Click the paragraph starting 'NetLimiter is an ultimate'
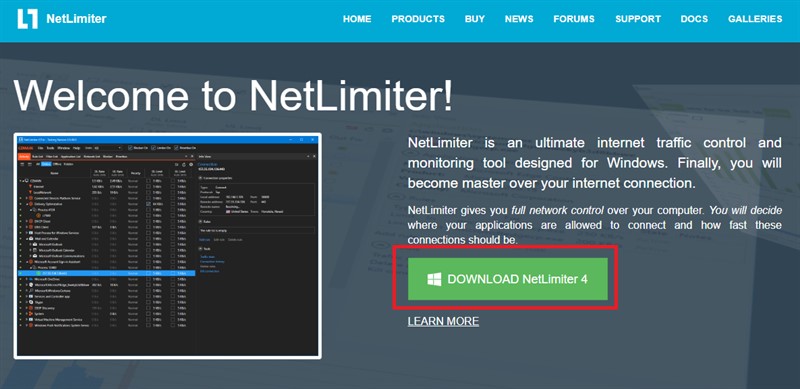800x389 pixels. (x=595, y=163)
